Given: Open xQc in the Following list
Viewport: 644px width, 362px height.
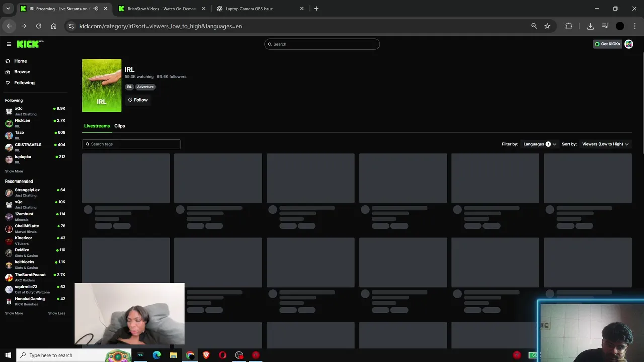Looking at the screenshot, I should [35, 111].
